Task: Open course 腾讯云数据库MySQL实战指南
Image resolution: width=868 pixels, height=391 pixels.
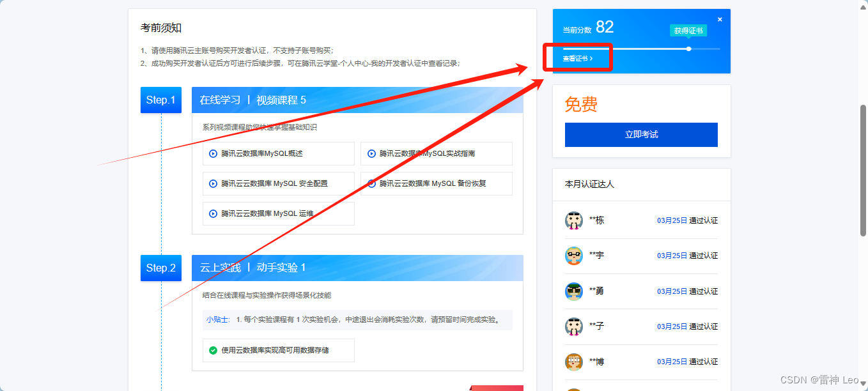Action: 436,153
